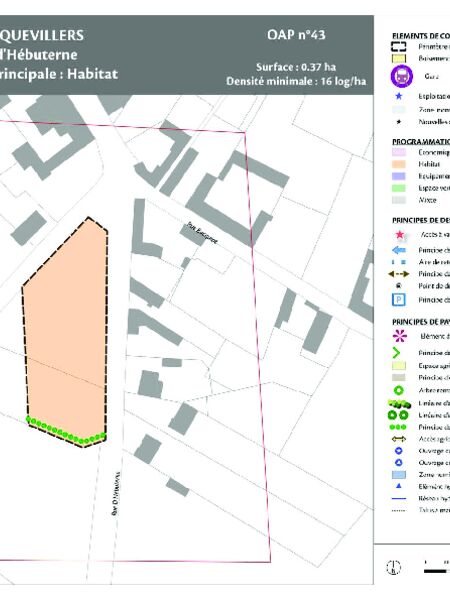The image size is (450, 600).
Task: Click the Rue Basgnot street label
Action: point(202,233)
